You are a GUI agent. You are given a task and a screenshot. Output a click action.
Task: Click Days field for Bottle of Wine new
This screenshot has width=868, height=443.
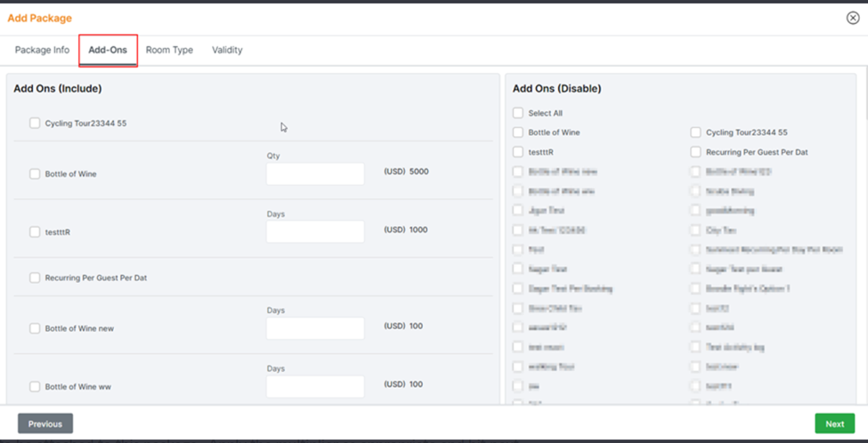[x=315, y=327]
